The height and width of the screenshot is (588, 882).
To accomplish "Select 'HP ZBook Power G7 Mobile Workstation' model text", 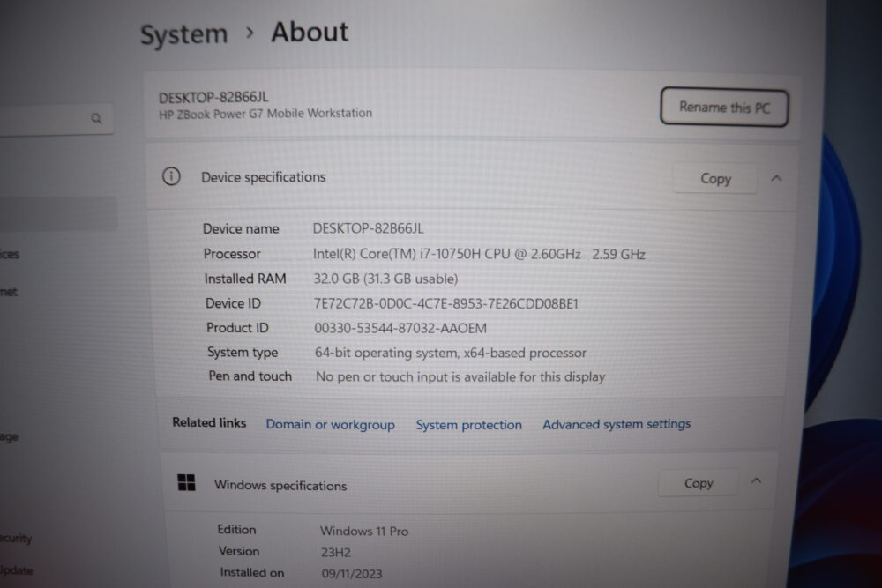I will click(x=265, y=114).
